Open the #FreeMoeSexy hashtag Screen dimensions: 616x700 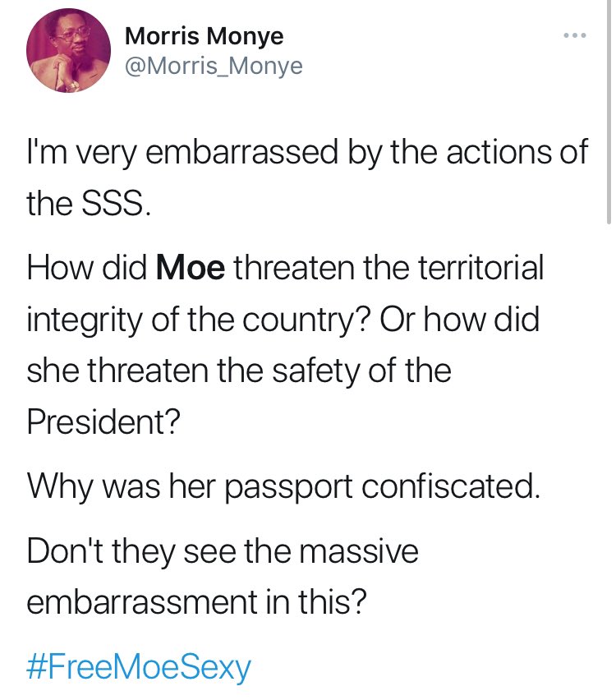point(139,668)
